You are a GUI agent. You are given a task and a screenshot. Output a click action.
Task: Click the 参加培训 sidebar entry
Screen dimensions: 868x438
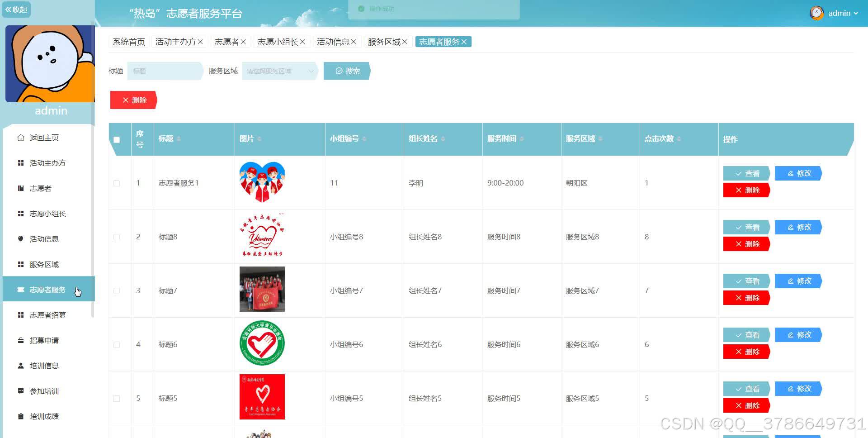click(44, 391)
